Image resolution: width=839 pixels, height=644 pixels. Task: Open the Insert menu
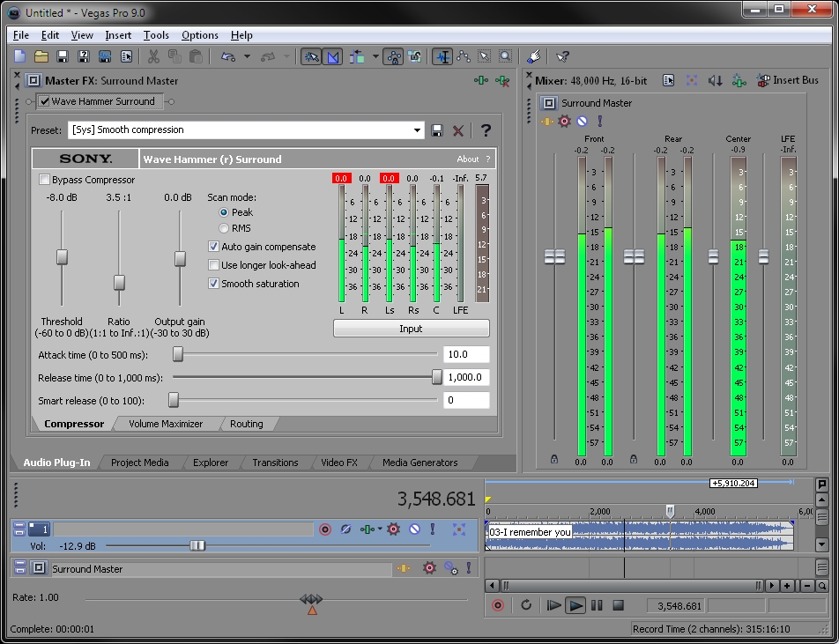[x=118, y=35]
